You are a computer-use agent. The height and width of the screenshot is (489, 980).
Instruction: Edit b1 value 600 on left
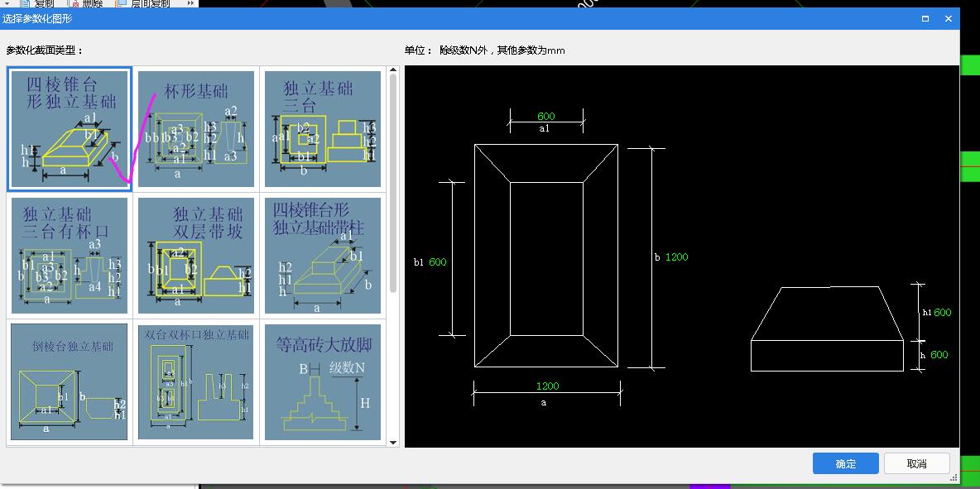(x=438, y=261)
